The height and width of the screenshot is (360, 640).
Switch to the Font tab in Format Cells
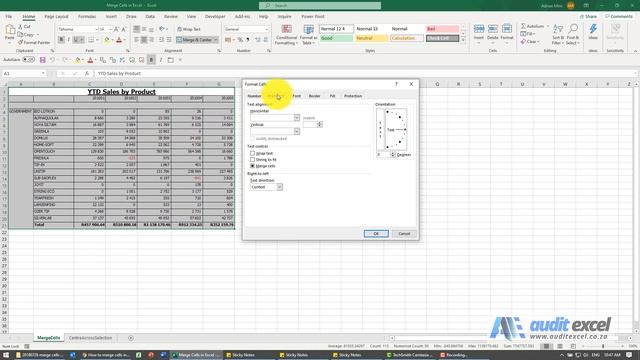pyautogui.click(x=297, y=96)
